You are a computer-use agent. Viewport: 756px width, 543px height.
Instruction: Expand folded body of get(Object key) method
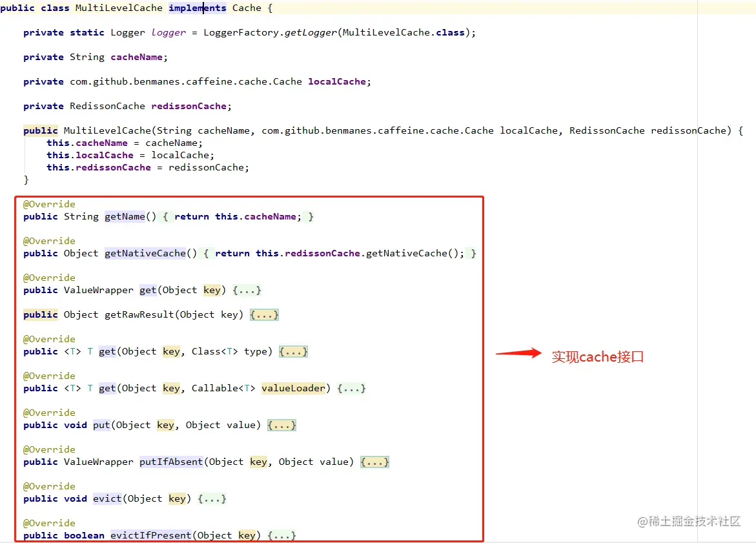click(247, 291)
